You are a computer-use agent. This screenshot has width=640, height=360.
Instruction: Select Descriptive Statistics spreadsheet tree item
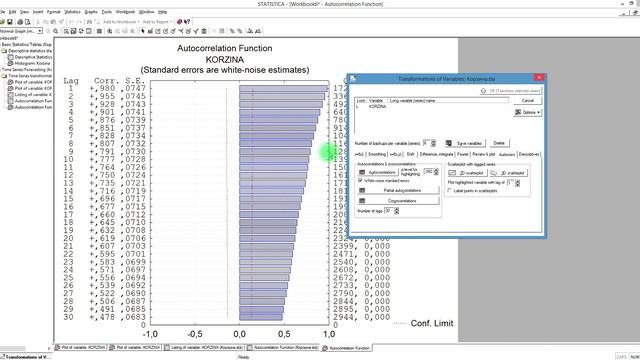tap(30, 57)
